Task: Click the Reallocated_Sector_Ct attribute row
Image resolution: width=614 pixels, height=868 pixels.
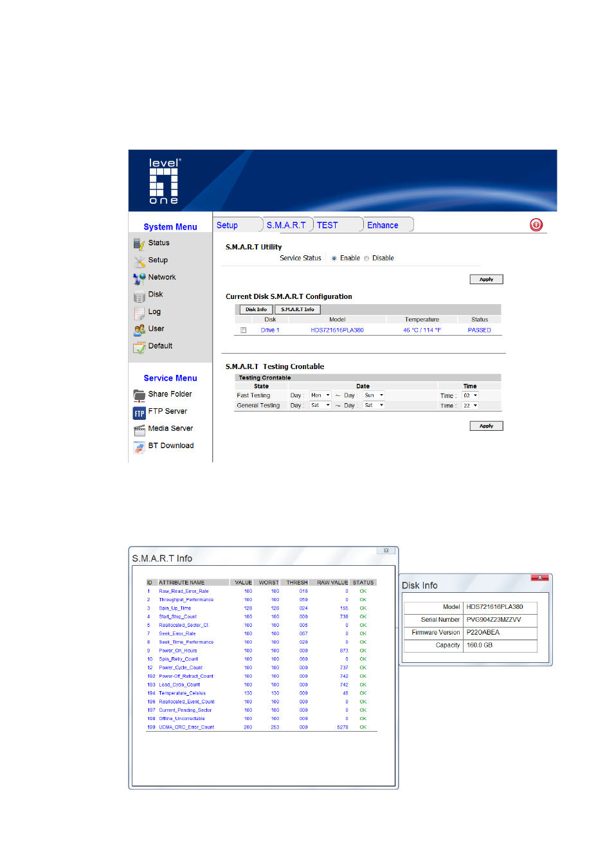Action: tap(261, 625)
